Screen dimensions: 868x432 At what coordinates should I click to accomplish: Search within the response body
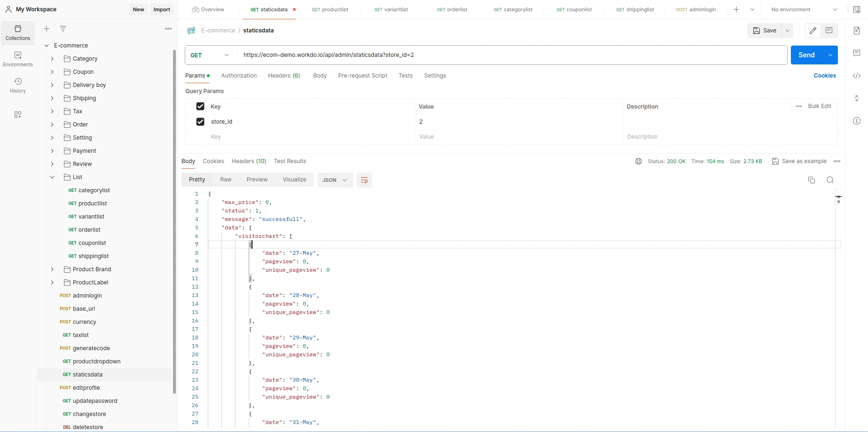tap(830, 180)
